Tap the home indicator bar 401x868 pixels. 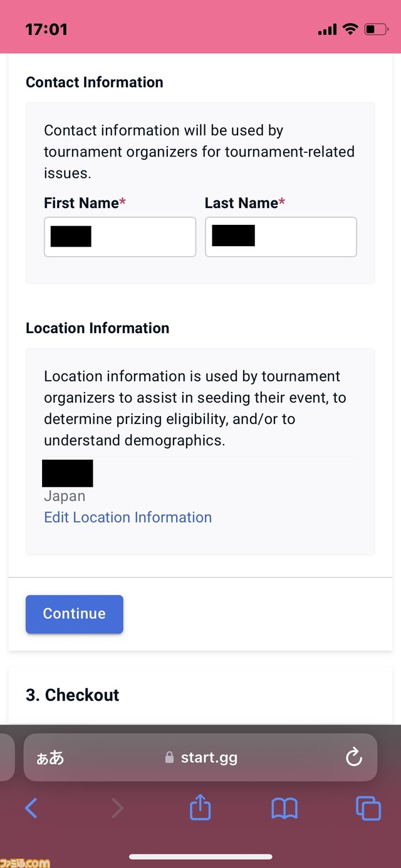(x=200, y=857)
